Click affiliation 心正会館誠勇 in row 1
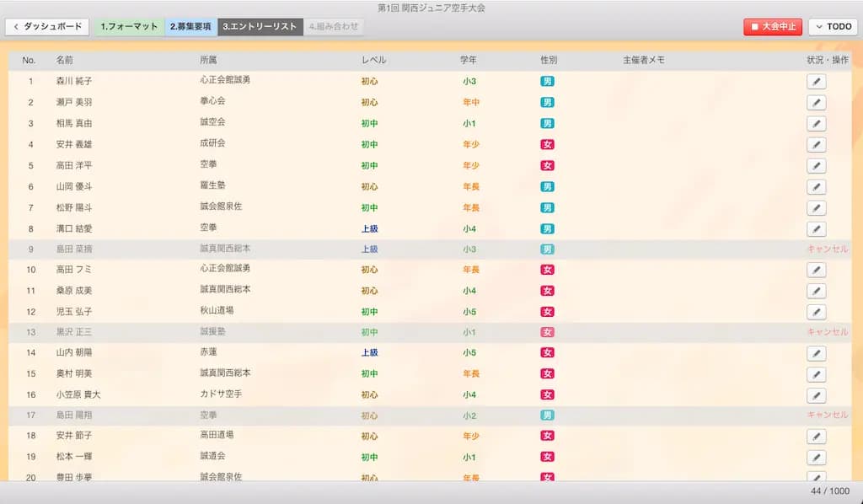 tap(225, 80)
